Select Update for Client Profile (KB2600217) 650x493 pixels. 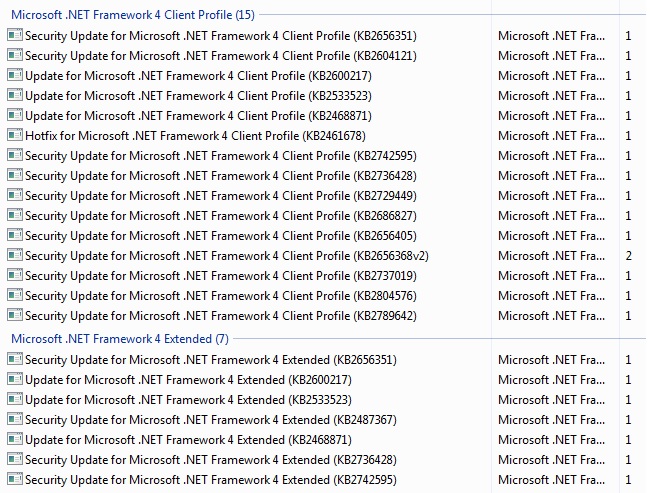click(198, 76)
